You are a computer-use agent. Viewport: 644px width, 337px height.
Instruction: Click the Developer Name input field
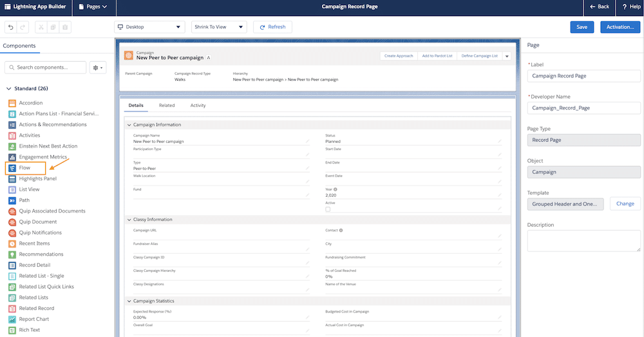pos(583,108)
